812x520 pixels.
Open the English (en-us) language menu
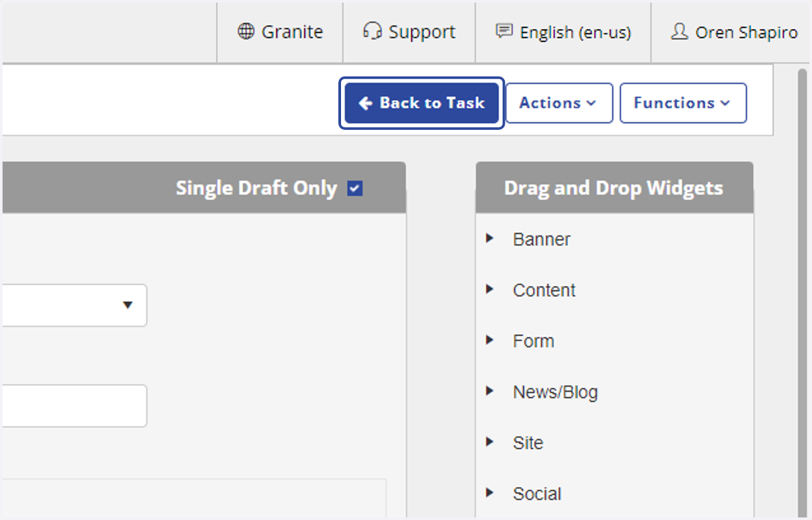(563, 32)
